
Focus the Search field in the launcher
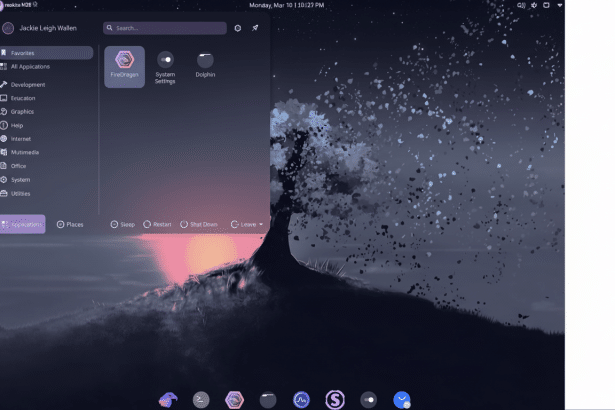pos(165,28)
